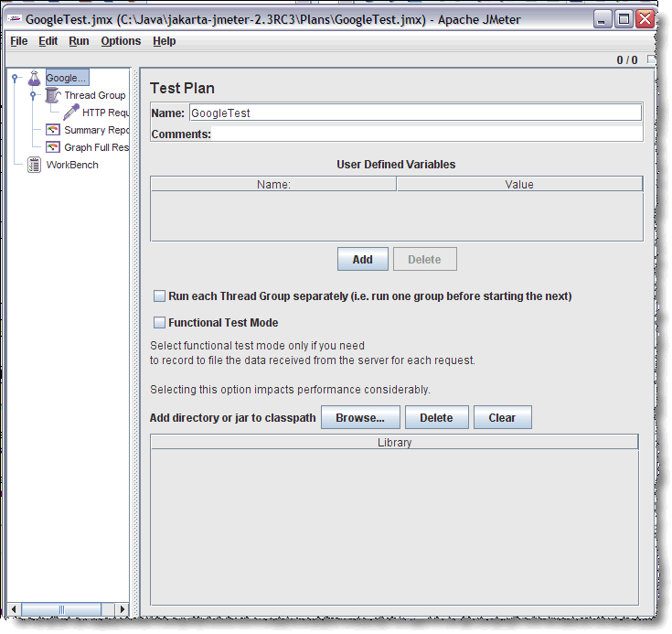Open the File menu
Screen dimensions: 672x634
[18, 41]
